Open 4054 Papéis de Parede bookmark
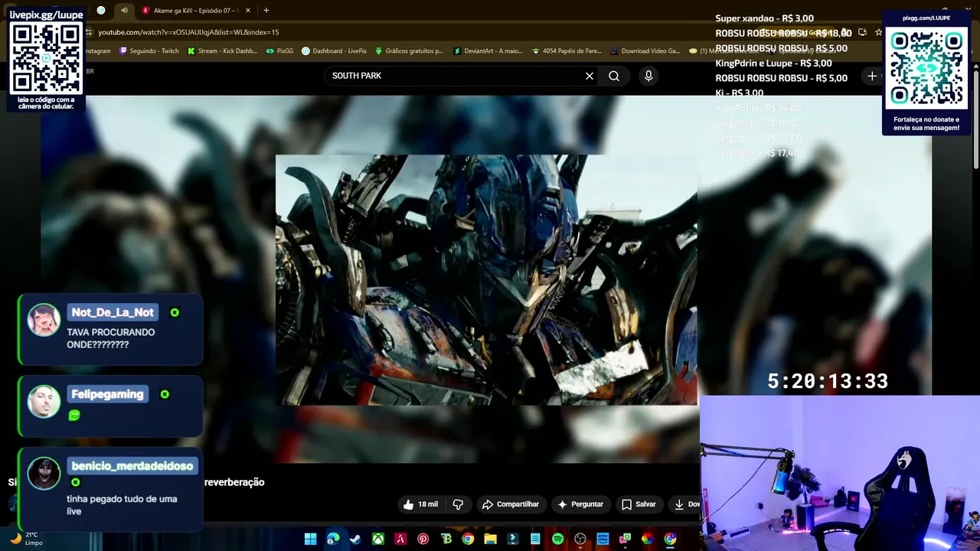The height and width of the screenshot is (551, 980). click(567, 51)
